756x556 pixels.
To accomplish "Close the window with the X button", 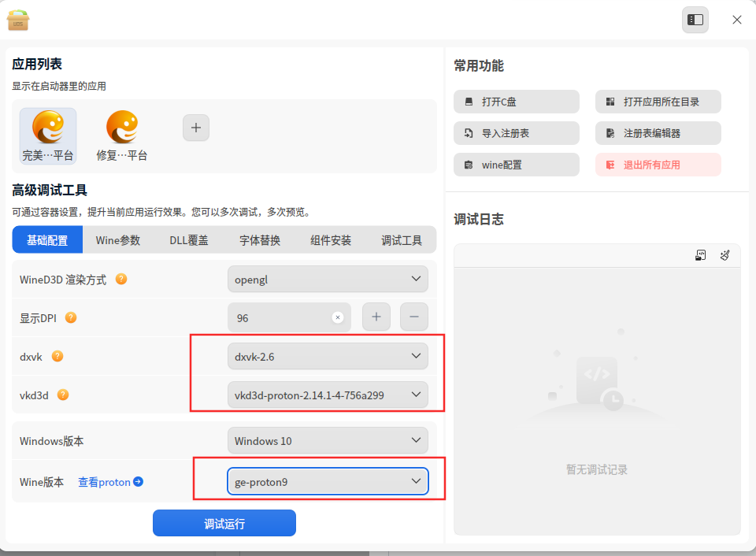I will coord(737,20).
